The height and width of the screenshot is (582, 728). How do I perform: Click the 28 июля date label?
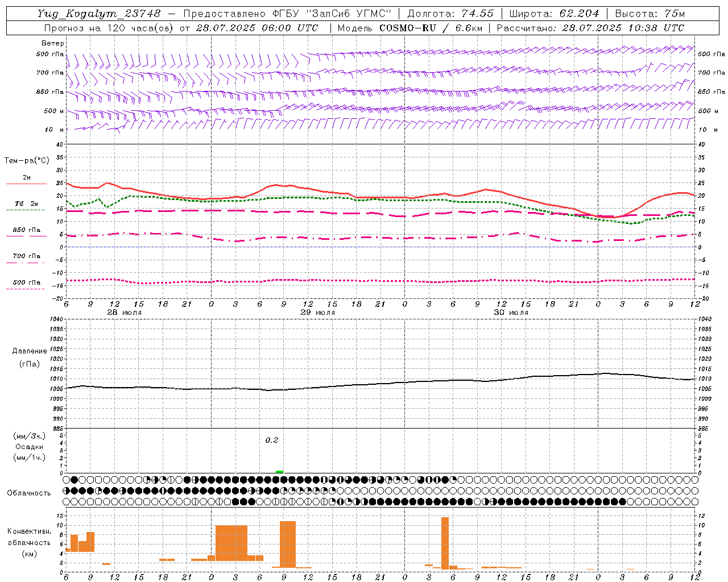point(125,313)
